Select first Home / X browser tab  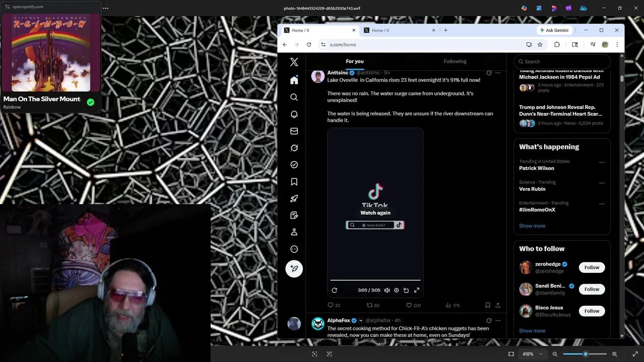319,30
